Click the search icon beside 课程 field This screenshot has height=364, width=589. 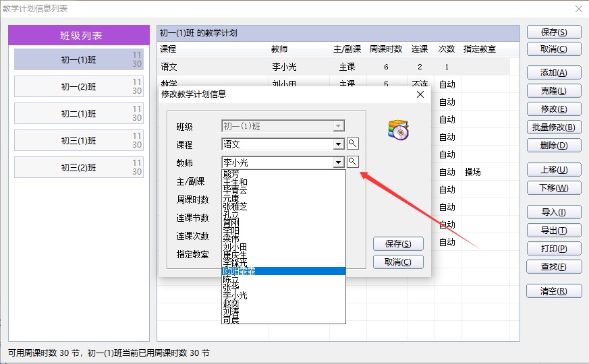tap(353, 144)
